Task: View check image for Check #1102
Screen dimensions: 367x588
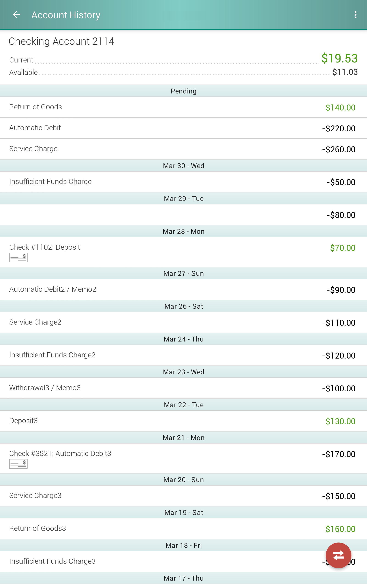Action: 18,257
